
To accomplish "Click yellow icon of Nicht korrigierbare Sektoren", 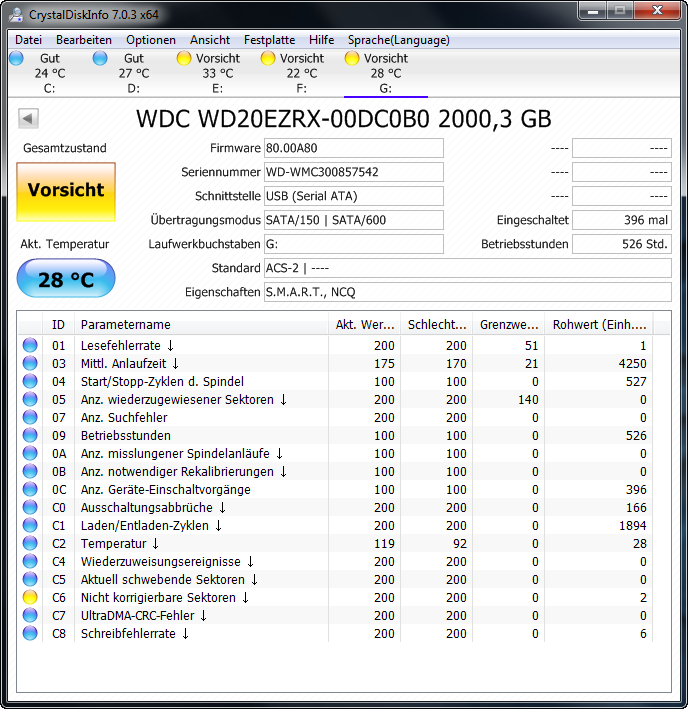I will pos(30,597).
